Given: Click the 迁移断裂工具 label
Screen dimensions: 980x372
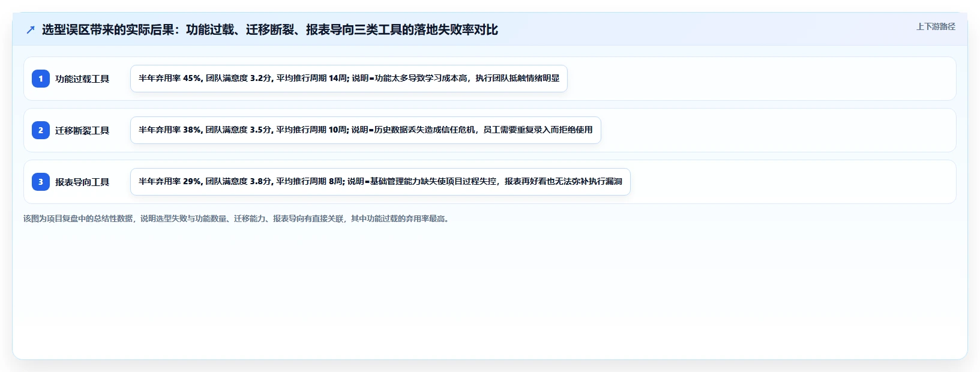Looking at the screenshot, I should pyautogui.click(x=82, y=130).
